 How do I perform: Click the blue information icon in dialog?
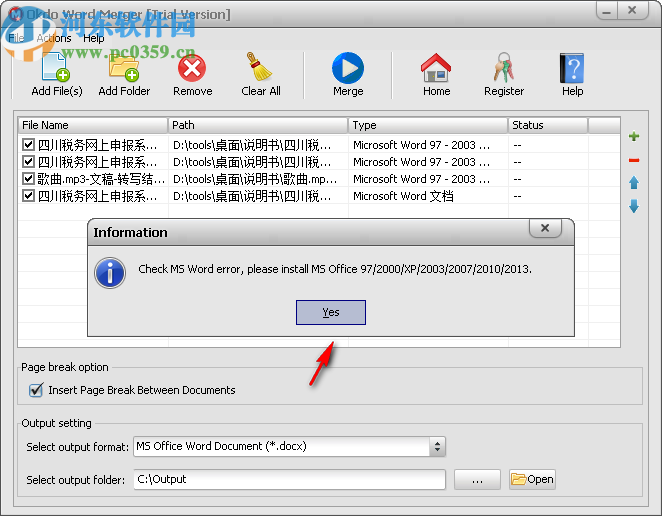pyautogui.click(x=110, y=273)
